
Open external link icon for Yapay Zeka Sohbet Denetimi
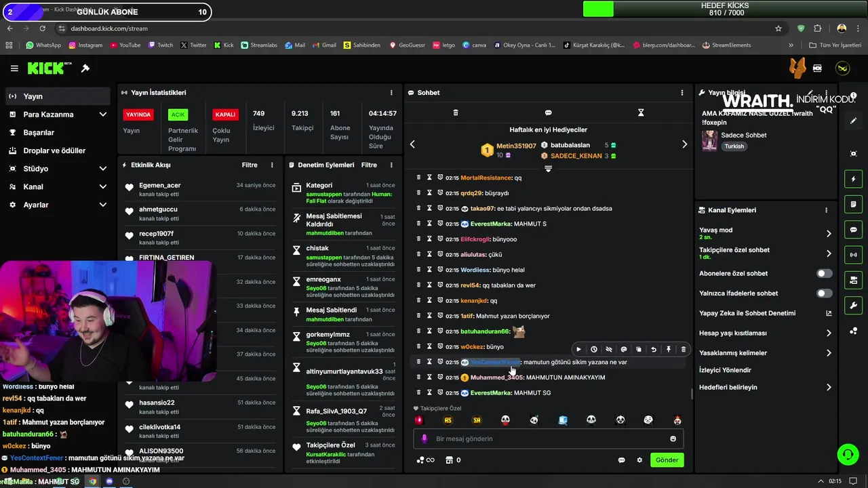click(829, 313)
